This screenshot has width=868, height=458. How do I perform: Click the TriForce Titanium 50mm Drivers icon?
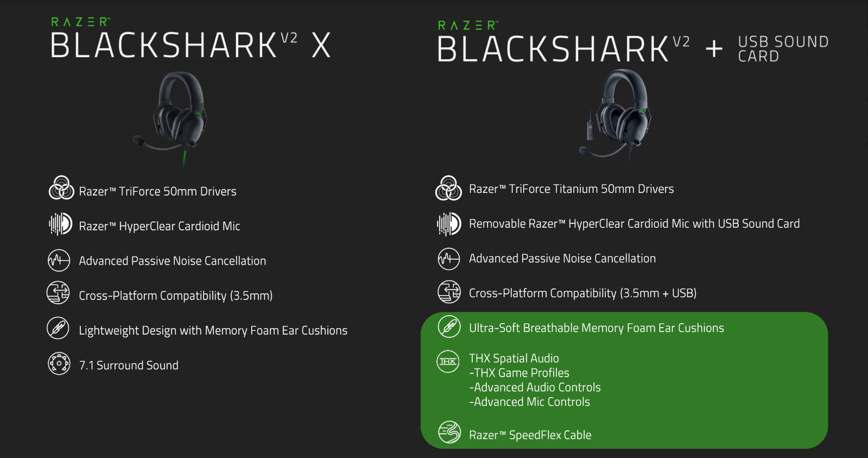tap(448, 188)
